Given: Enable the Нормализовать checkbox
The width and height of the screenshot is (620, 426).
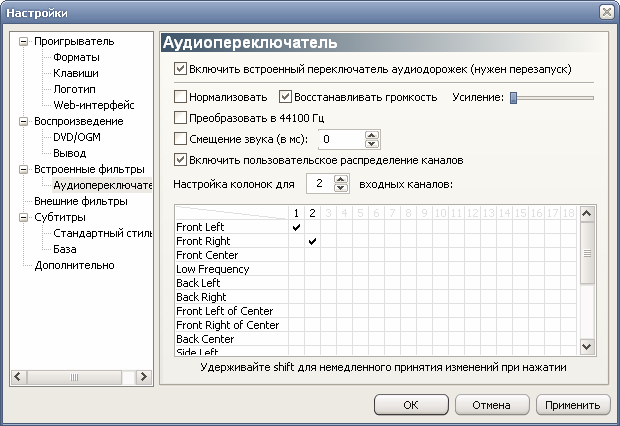Looking at the screenshot, I should click(x=180, y=97).
